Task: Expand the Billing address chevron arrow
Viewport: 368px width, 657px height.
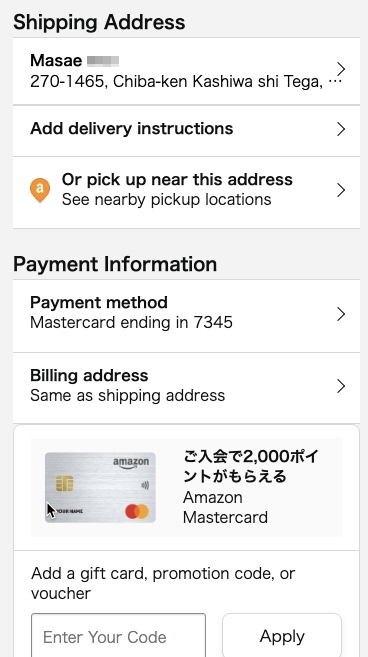Action: (x=341, y=386)
